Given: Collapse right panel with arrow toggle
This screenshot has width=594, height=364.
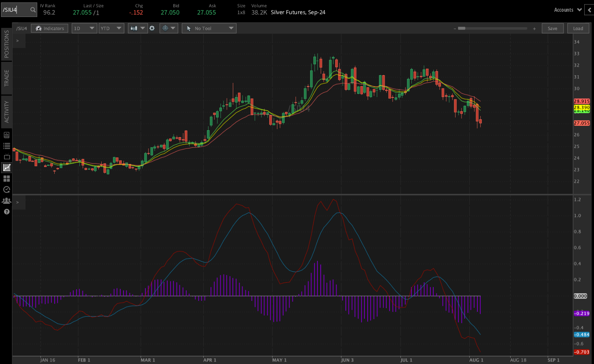Looking at the screenshot, I should (x=590, y=10).
